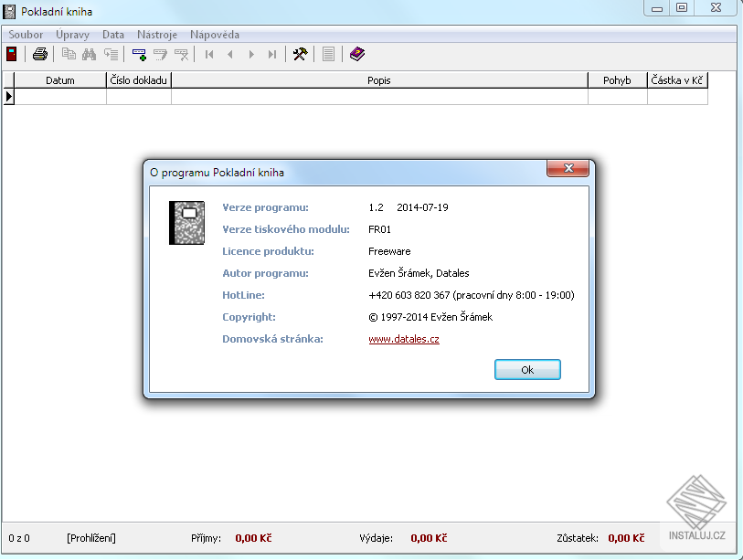
Task: Open help via purple book icon
Action: coord(356,54)
